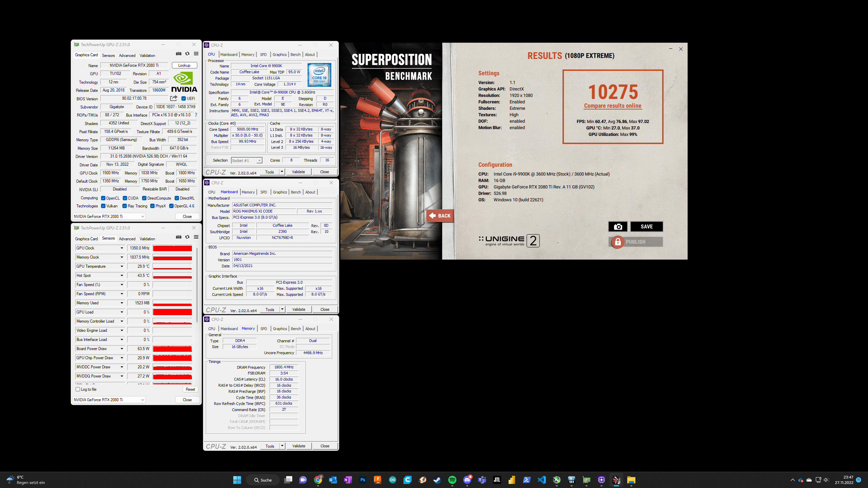Screen dimensions: 868x488
Task: Open Fusion 360 from the taskbar
Action: tap(378, 480)
